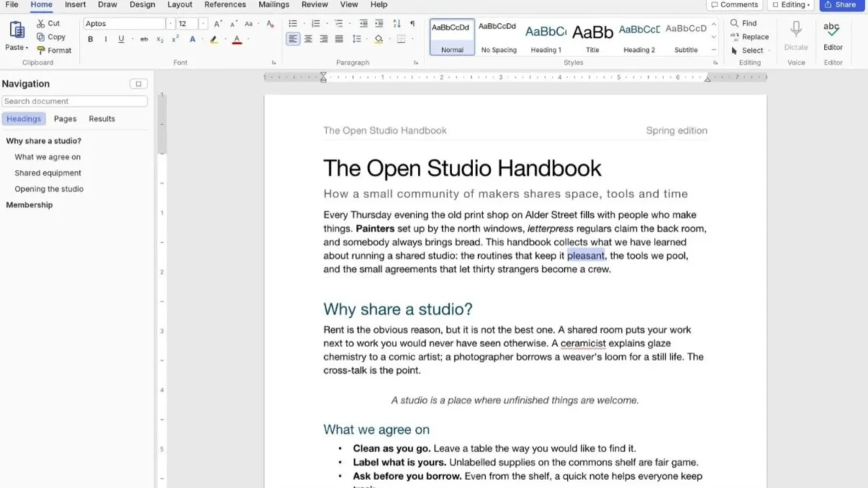Open the Comments pane
The width and height of the screenshot is (868, 488).
[x=734, y=4]
